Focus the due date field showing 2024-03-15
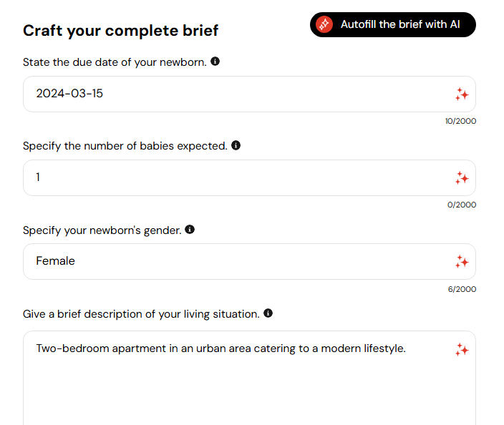The image size is (504, 425). pyautogui.click(x=249, y=94)
